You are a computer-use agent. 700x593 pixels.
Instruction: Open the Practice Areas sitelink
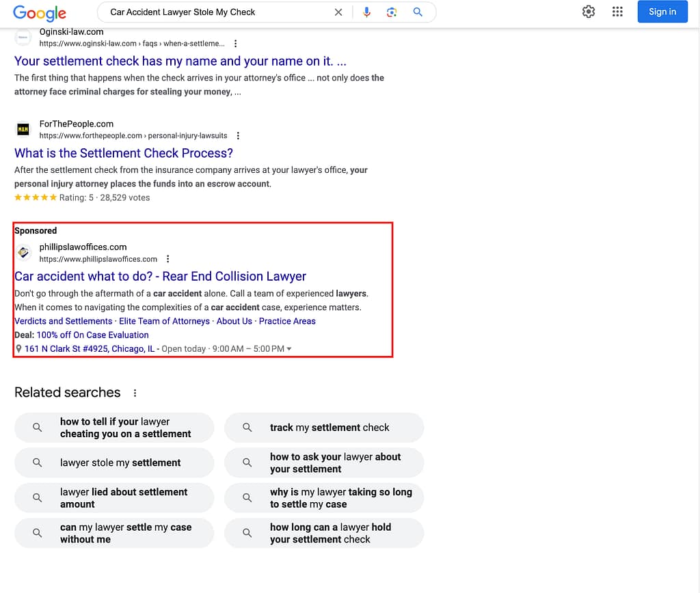coord(287,321)
